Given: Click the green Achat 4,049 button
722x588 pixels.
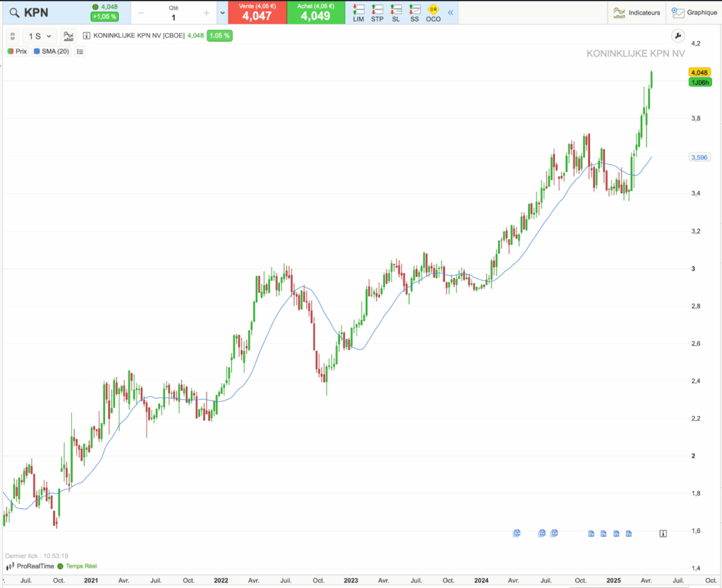Looking at the screenshot, I should tap(316, 13).
